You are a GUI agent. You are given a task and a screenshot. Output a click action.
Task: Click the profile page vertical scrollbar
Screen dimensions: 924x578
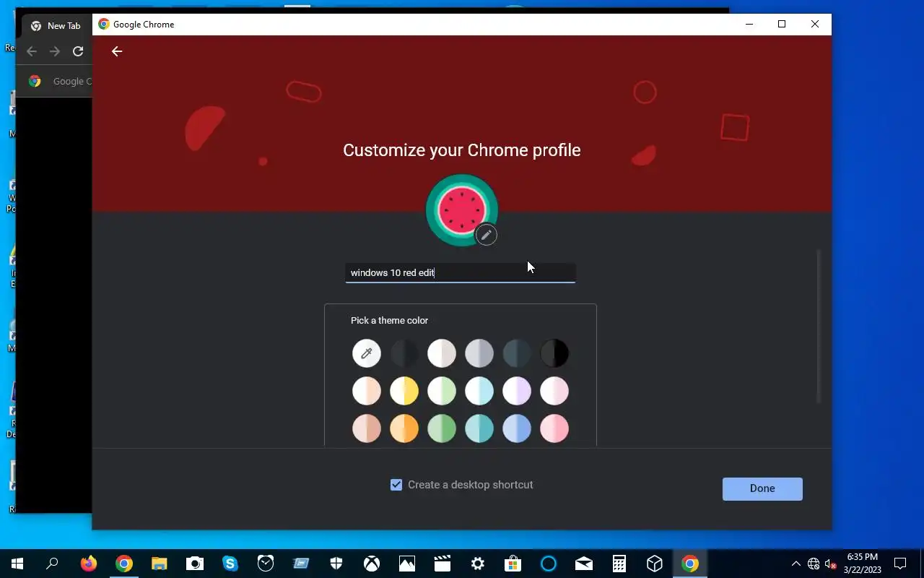click(x=819, y=326)
